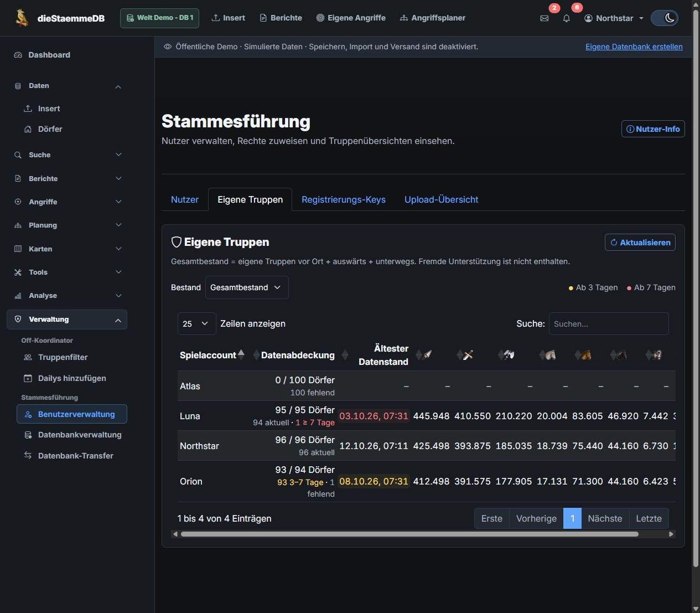
Task: Open the Upload-Übersicht tab
Action: click(x=441, y=199)
